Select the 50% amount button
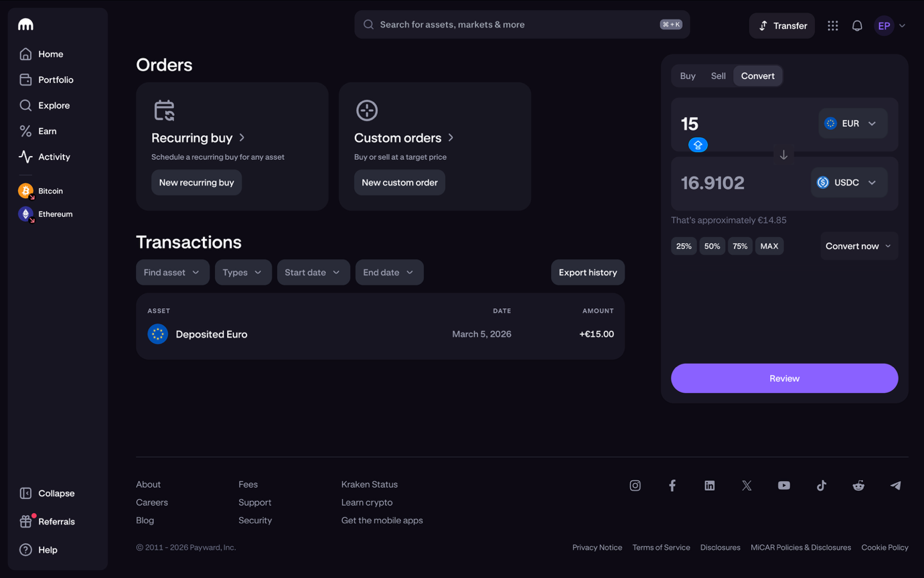 coord(712,246)
